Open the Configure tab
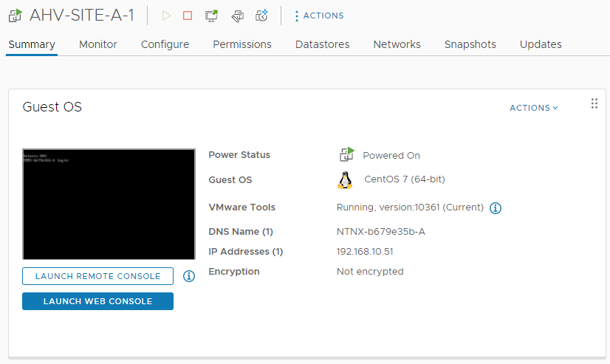Viewport: 610px width, 364px height. (165, 44)
